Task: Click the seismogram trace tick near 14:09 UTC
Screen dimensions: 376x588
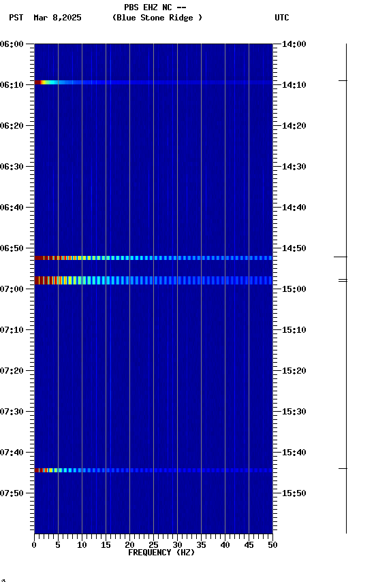Action: point(343,80)
